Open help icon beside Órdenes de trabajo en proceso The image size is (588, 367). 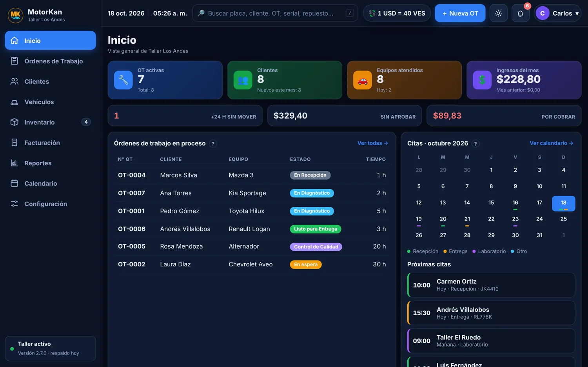pyautogui.click(x=213, y=144)
